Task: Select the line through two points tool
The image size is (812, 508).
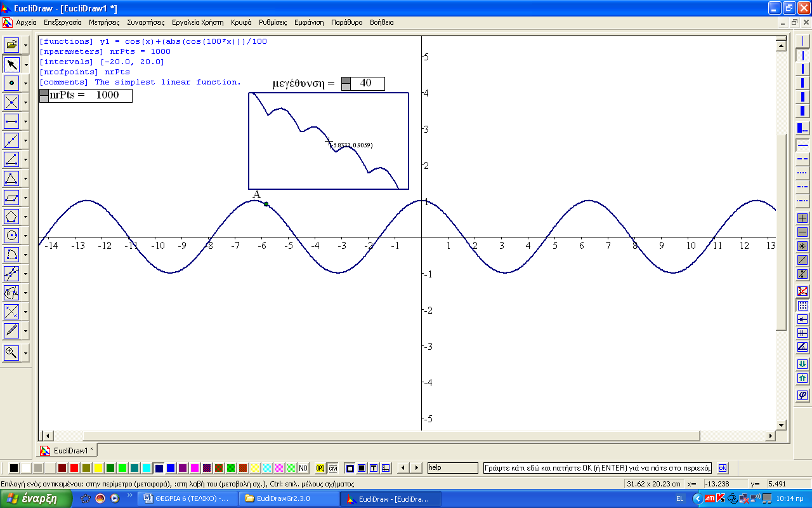Action: [x=11, y=140]
